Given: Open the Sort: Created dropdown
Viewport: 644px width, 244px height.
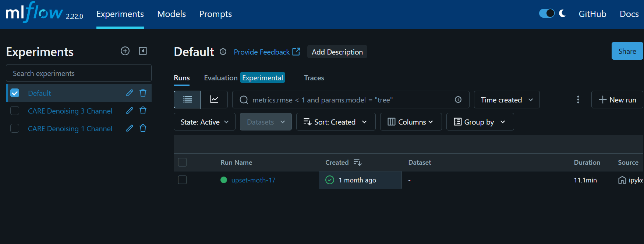Looking at the screenshot, I should (336, 122).
